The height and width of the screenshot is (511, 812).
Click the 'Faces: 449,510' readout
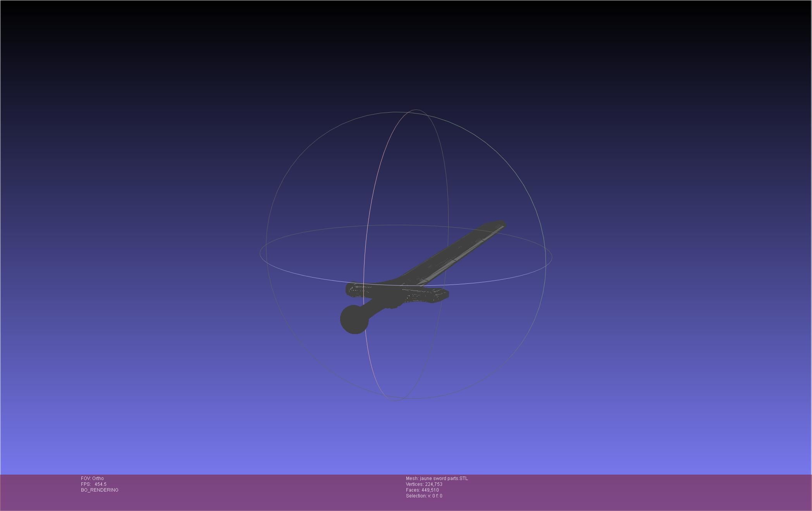[x=422, y=490]
